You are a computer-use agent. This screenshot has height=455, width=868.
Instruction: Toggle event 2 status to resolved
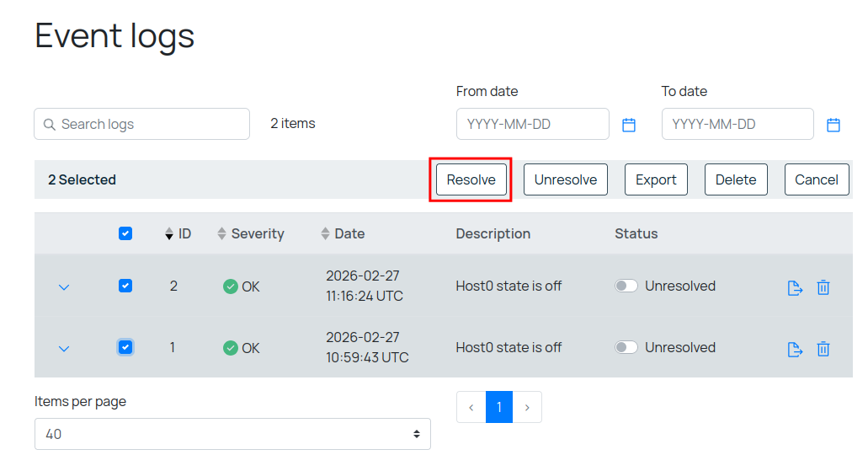(626, 286)
